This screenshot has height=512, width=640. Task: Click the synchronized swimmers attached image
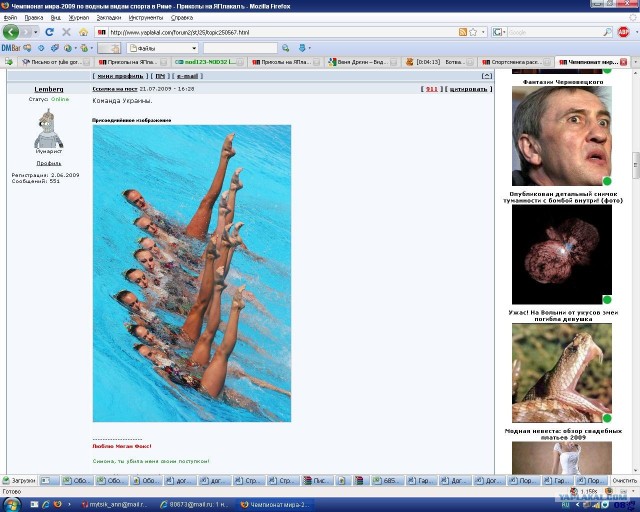[x=192, y=273]
